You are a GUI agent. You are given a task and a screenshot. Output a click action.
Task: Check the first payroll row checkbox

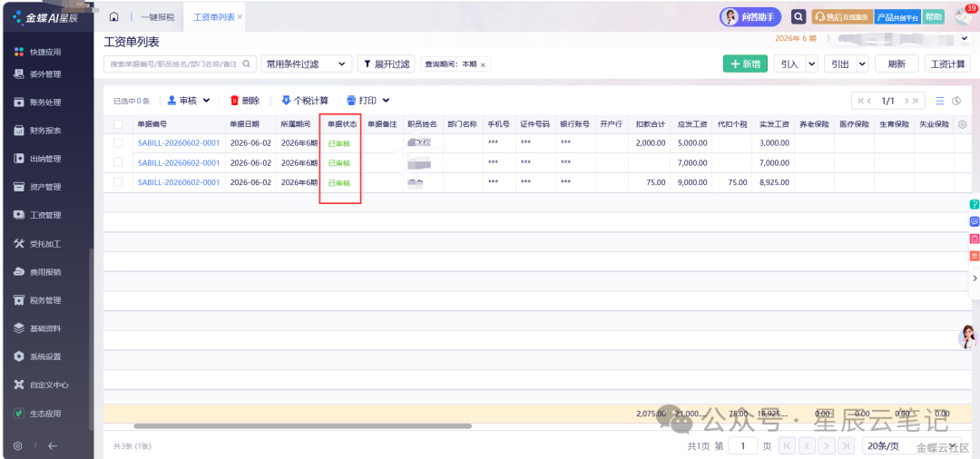coord(118,143)
